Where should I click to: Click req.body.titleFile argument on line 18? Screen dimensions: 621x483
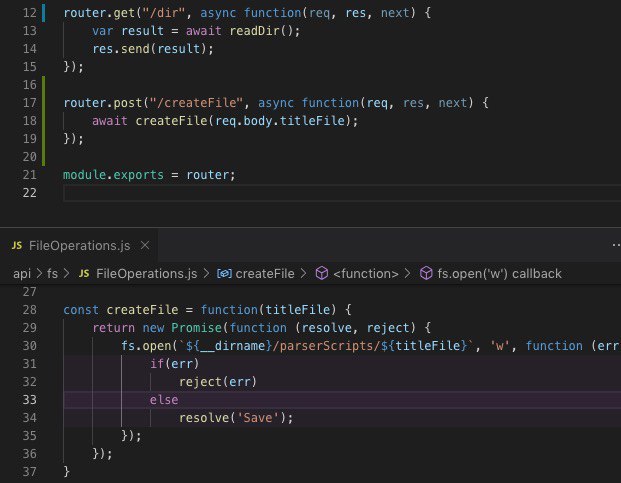point(280,121)
